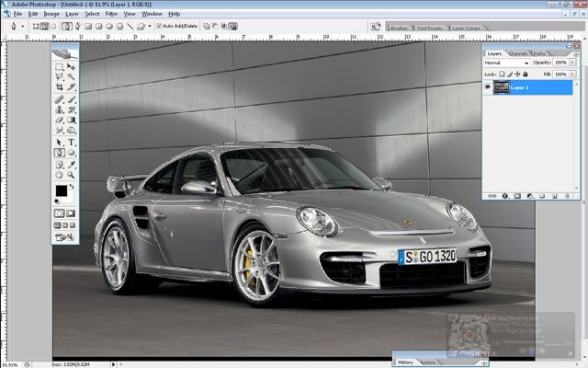Choose Full Screen Mode button
The width and height of the screenshot is (588, 368).
coord(73,225)
